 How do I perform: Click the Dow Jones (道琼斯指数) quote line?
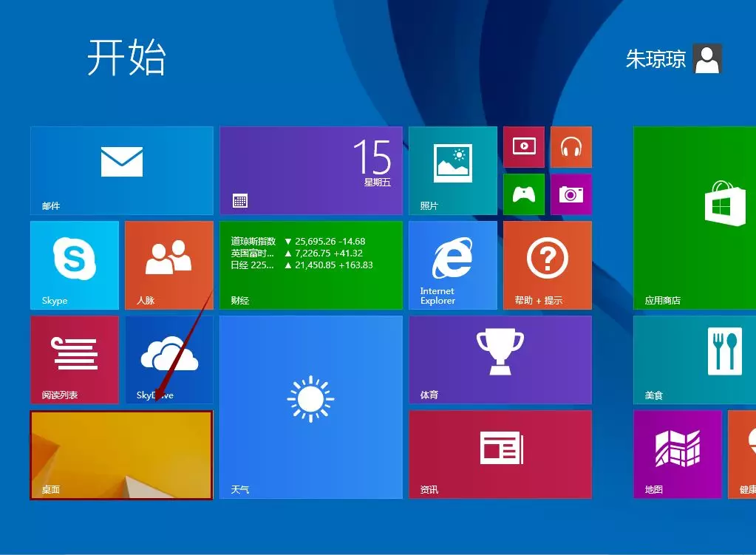click(298, 241)
